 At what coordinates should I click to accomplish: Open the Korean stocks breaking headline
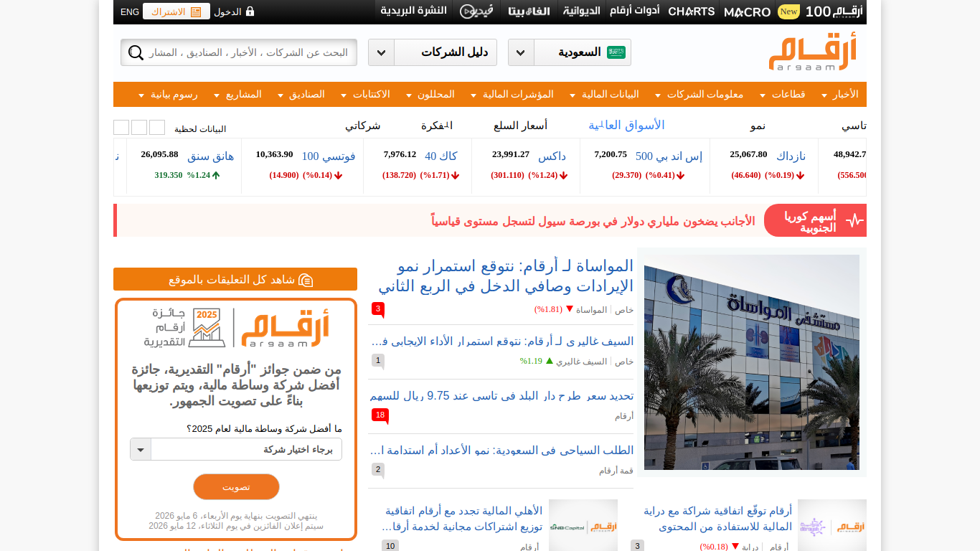(x=593, y=221)
